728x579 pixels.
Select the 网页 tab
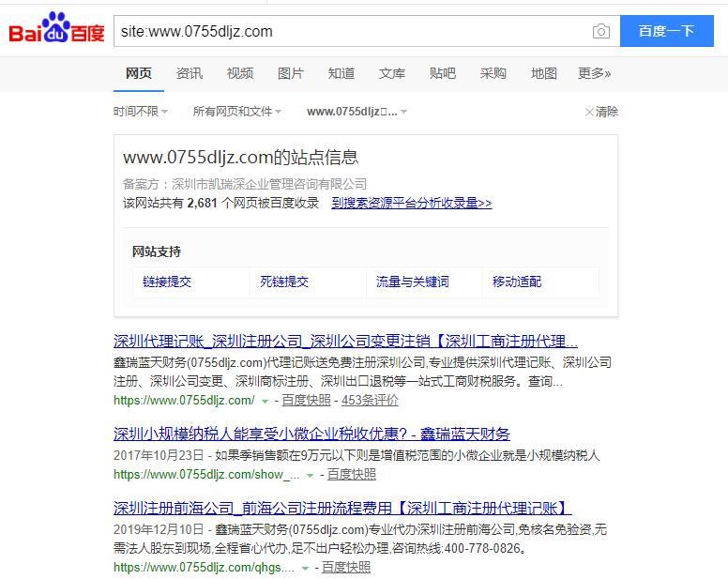[138, 73]
